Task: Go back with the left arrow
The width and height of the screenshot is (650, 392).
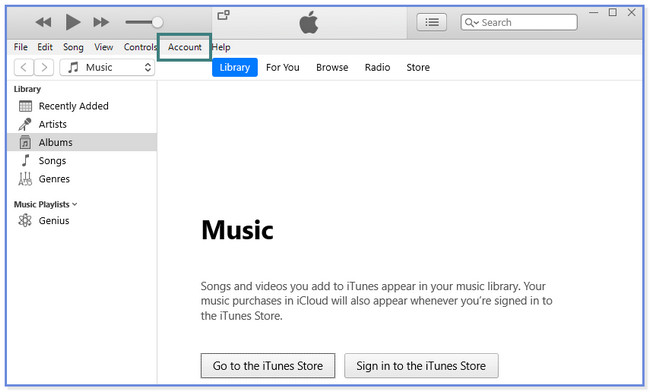Action: 24,67
